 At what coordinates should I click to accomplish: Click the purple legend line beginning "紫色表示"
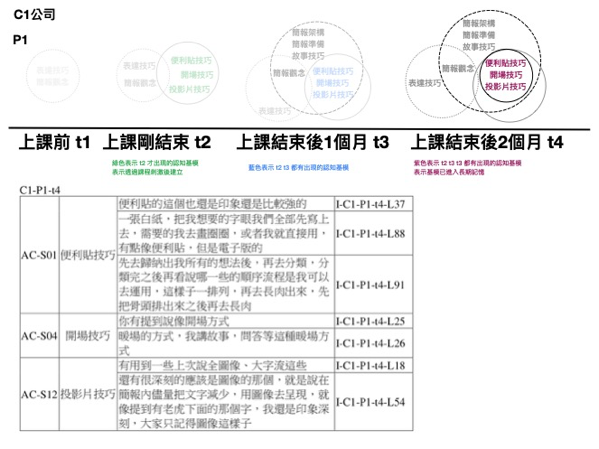tap(468, 163)
